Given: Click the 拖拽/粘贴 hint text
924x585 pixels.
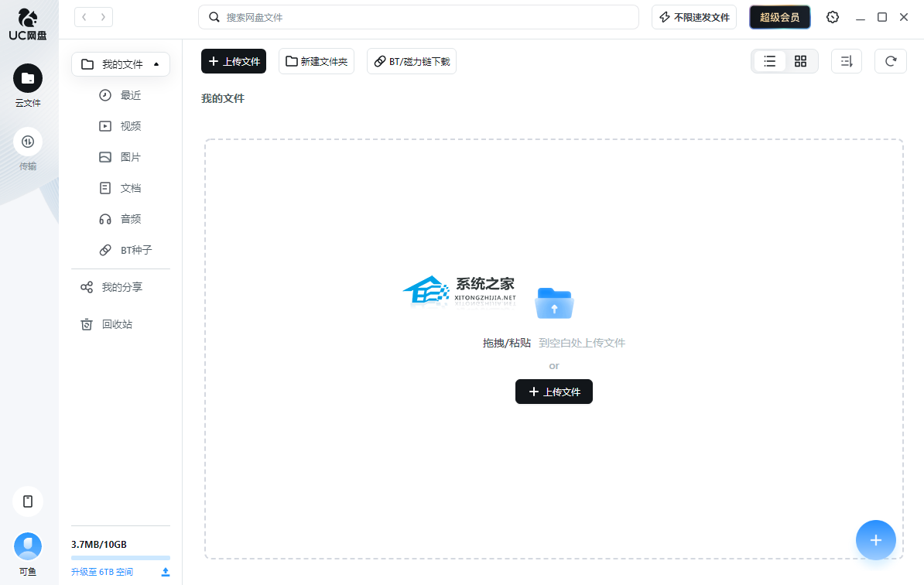Looking at the screenshot, I should click(x=507, y=343).
